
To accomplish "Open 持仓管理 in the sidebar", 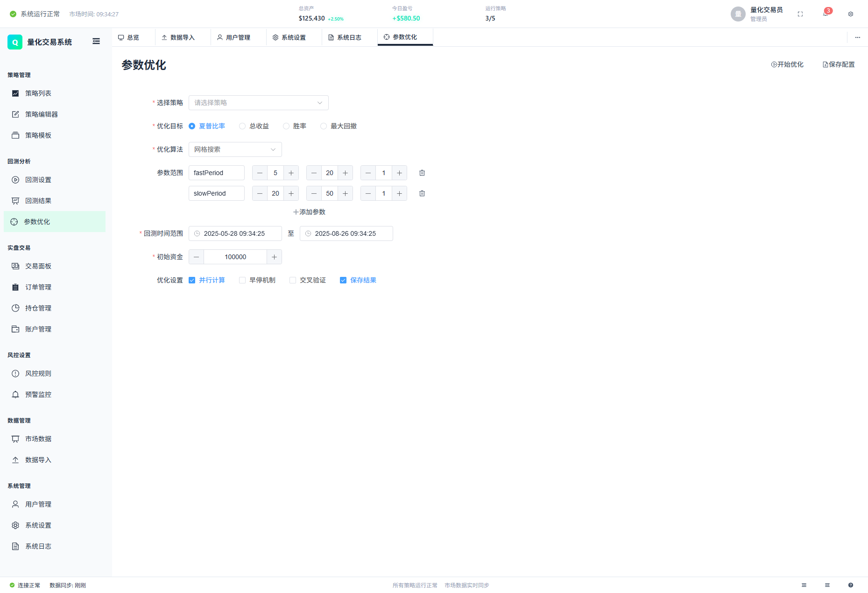I will (55, 308).
